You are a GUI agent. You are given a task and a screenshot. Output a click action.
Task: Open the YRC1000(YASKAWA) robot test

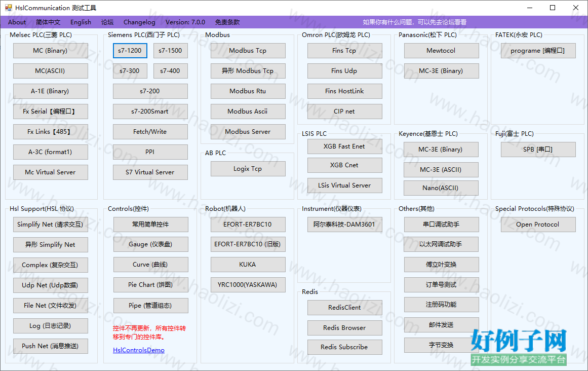click(x=248, y=285)
